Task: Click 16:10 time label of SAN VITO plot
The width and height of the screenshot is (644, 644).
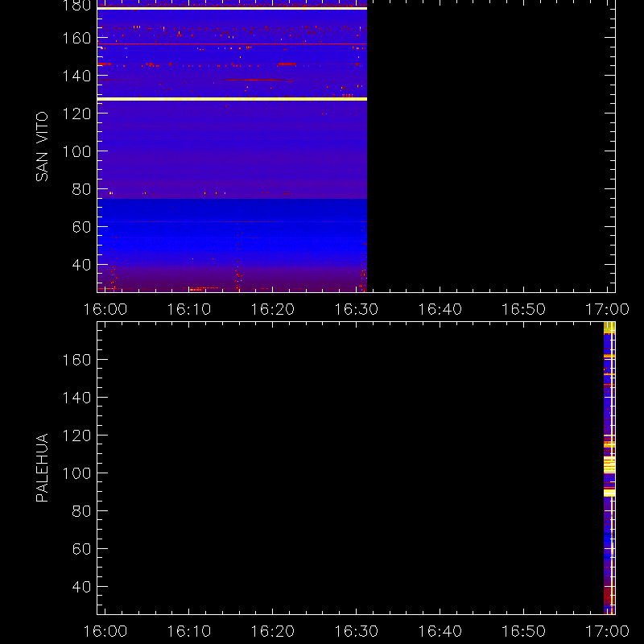Action: pyautogui.click(x=189, y=309)
